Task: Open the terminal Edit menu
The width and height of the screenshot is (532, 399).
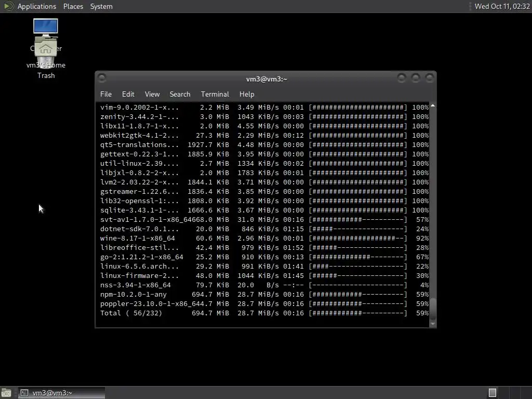Action: click(128, 95)
